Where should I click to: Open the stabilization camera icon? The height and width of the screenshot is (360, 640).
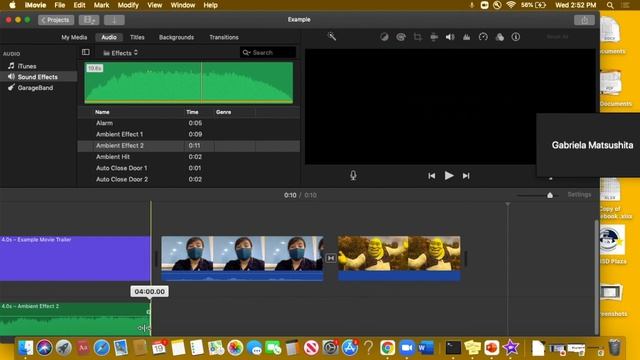click(x=434, y=37)
